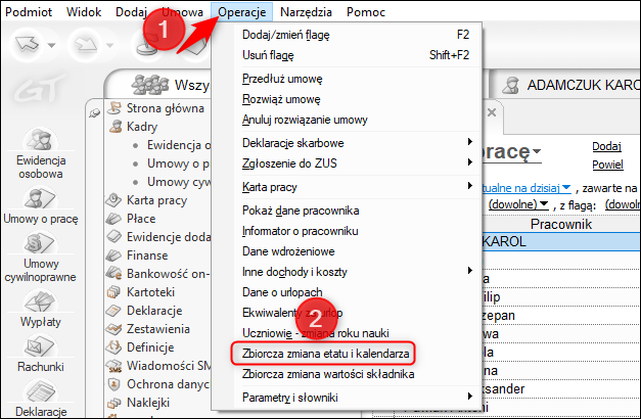
Task: Choose Informator o pracowniku
Action: 356,231
